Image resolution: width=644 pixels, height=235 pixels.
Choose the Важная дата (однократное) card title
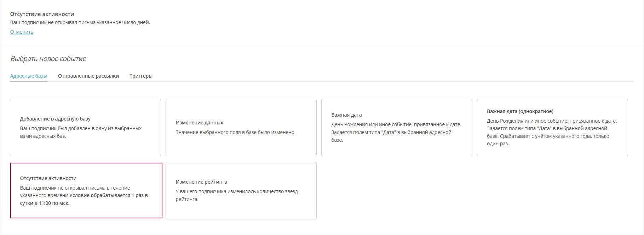coord(520,111)
